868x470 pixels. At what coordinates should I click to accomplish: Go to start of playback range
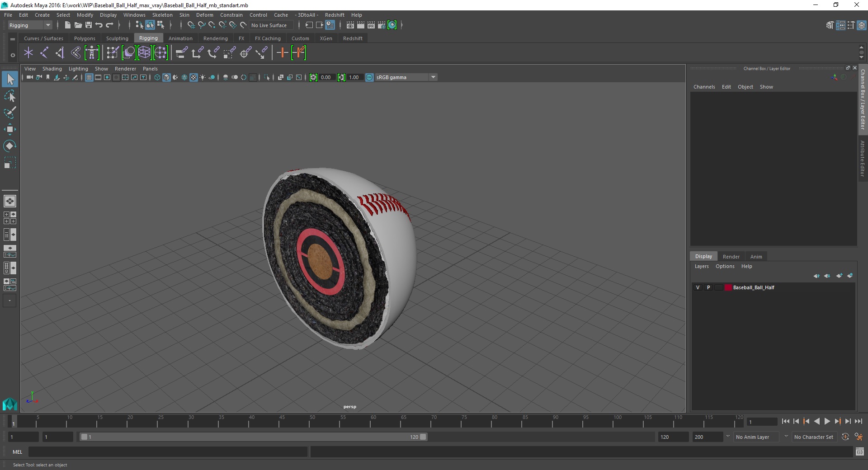(x=785, y=421)
